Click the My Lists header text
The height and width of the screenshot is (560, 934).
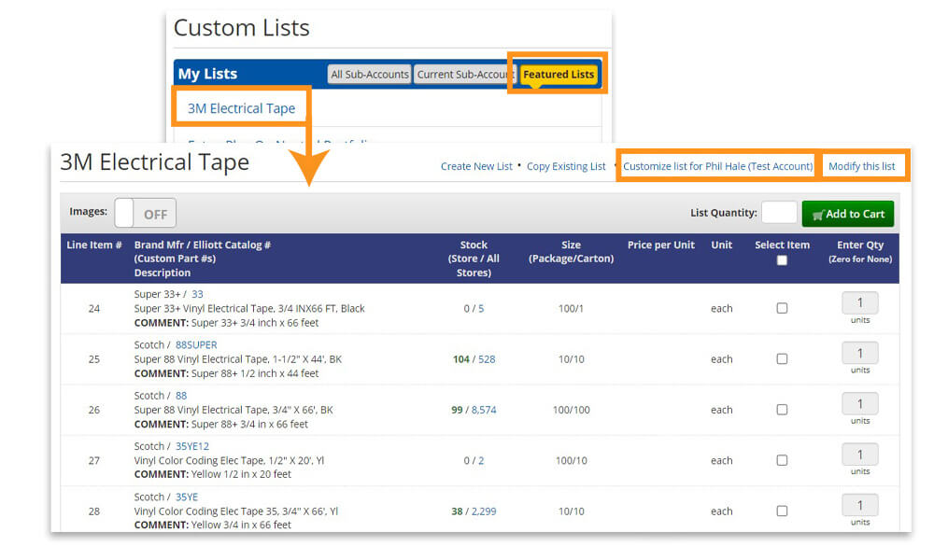click(x=207, y=74)
